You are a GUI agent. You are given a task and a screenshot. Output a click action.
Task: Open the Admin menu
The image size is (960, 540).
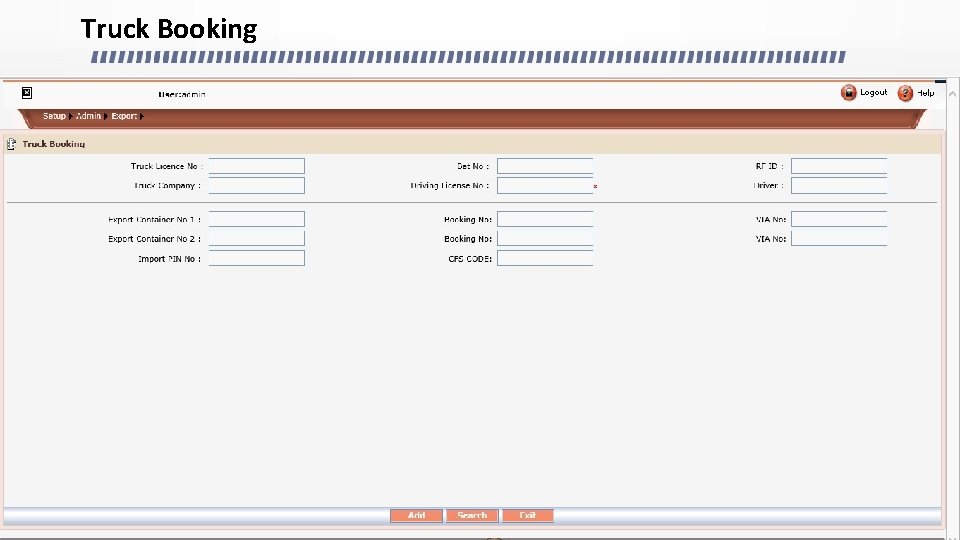(88, 116)
